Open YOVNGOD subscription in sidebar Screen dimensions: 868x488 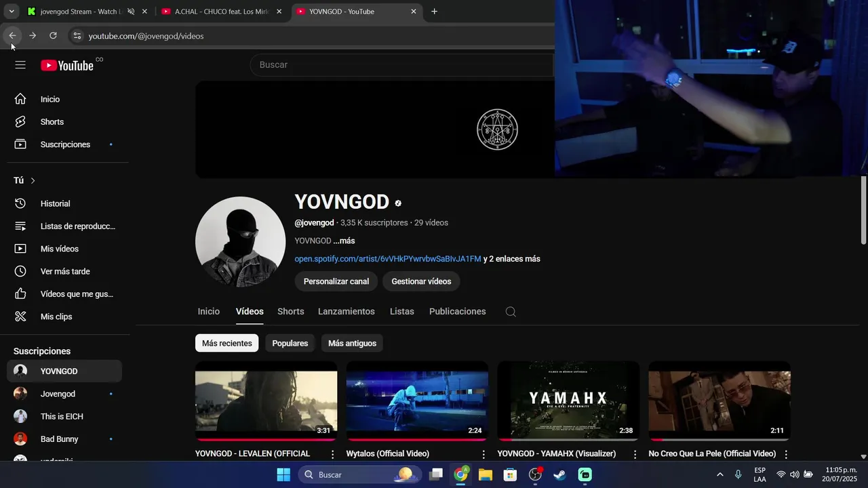(x=64, y=371)
